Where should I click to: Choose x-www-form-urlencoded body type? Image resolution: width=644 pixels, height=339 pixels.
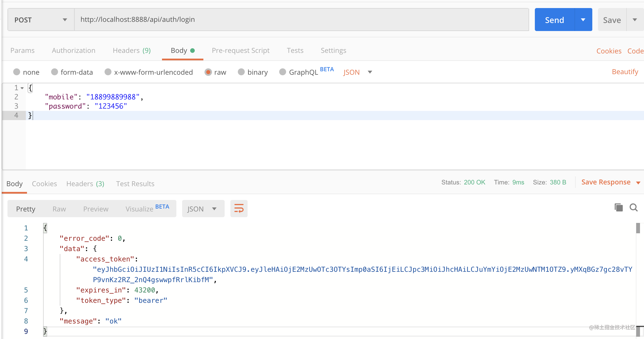[108, 72]
